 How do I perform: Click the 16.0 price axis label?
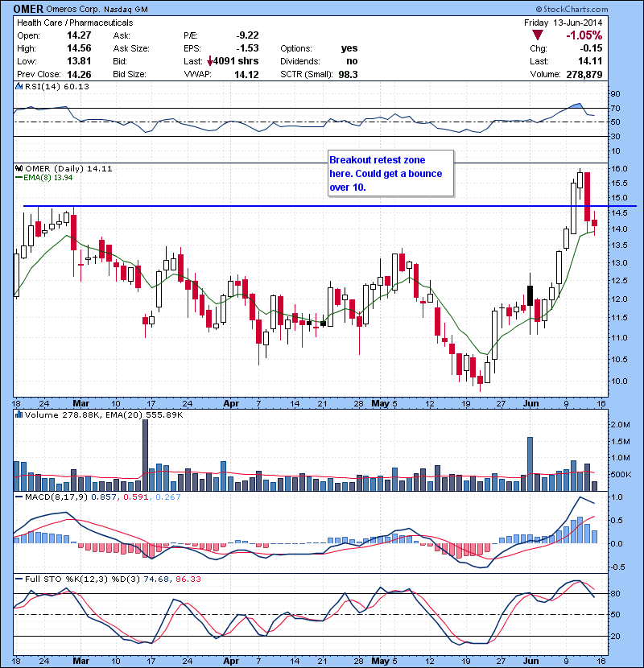pyautogui.click(x=619, y=168)
